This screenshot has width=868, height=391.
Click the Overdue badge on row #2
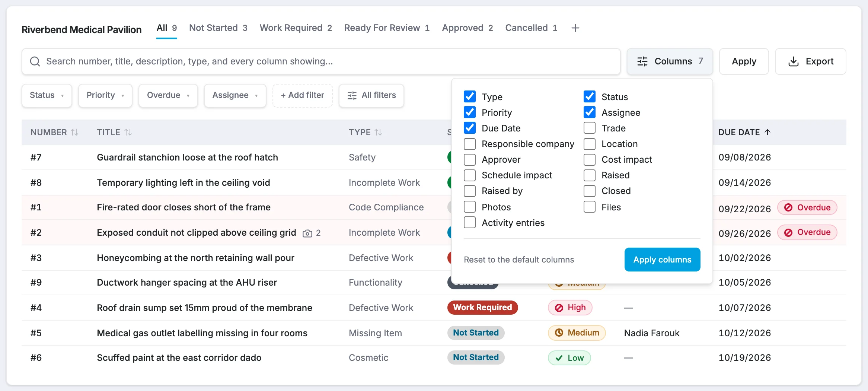click(x=807, y=232)
